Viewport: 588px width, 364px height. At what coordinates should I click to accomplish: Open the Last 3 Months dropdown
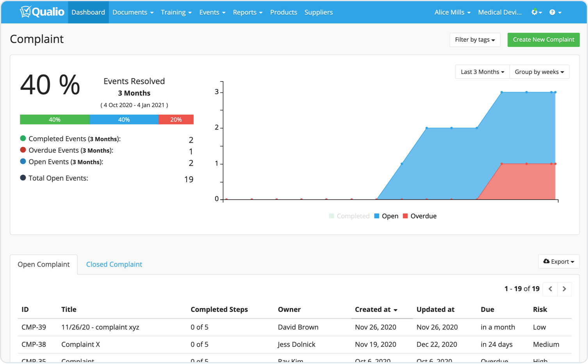[482, 72]
